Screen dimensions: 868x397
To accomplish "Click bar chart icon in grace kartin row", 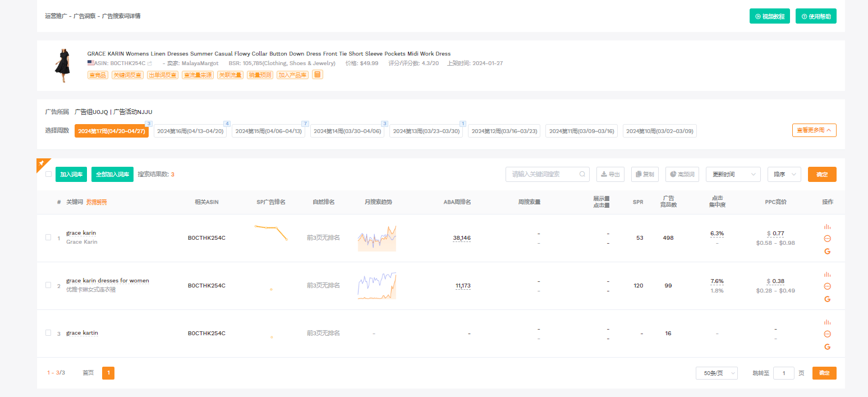I will pyautogui.click(x=827, y=322).
